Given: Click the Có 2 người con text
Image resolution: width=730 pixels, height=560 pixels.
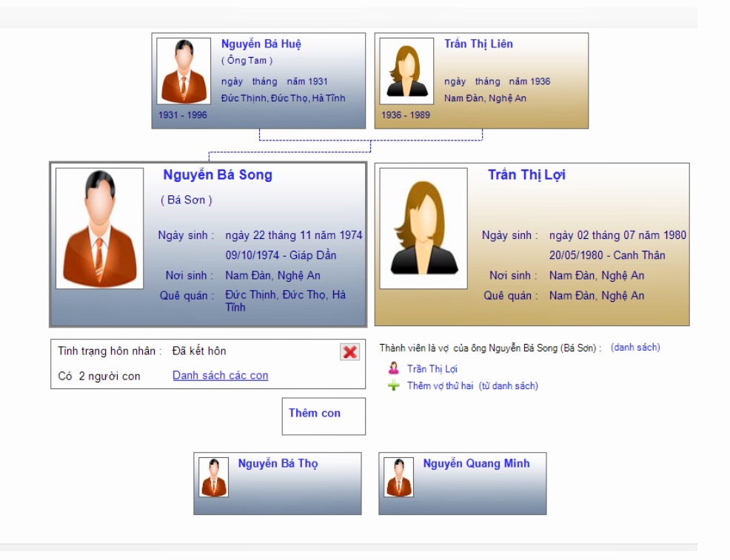Looking at the screenshot, I should (x=99, y=377).
